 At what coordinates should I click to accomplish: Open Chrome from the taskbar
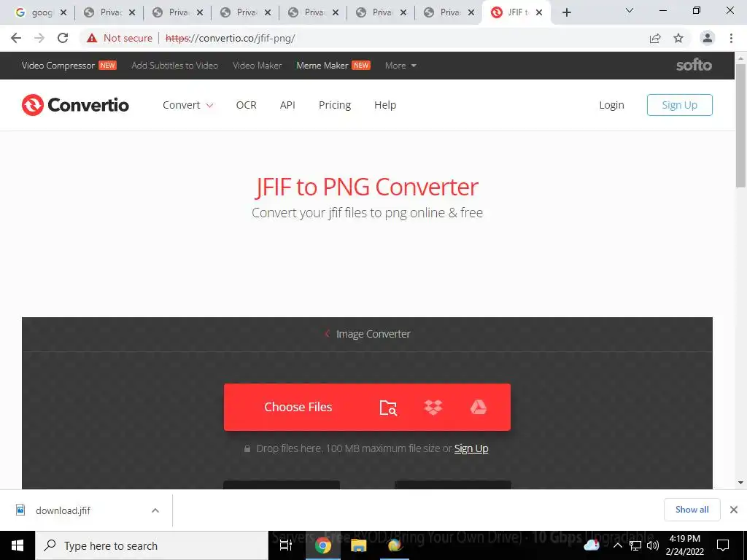(322, 545)
